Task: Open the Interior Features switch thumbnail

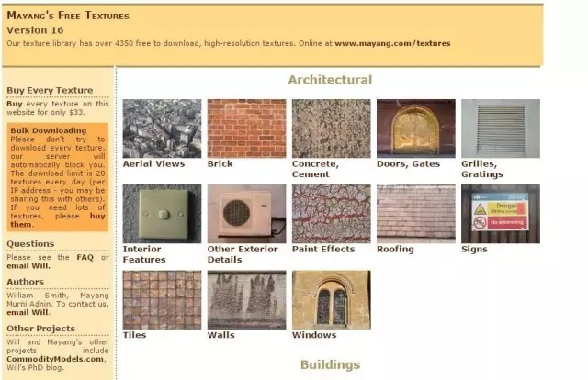Action: [x=162, y=214]
